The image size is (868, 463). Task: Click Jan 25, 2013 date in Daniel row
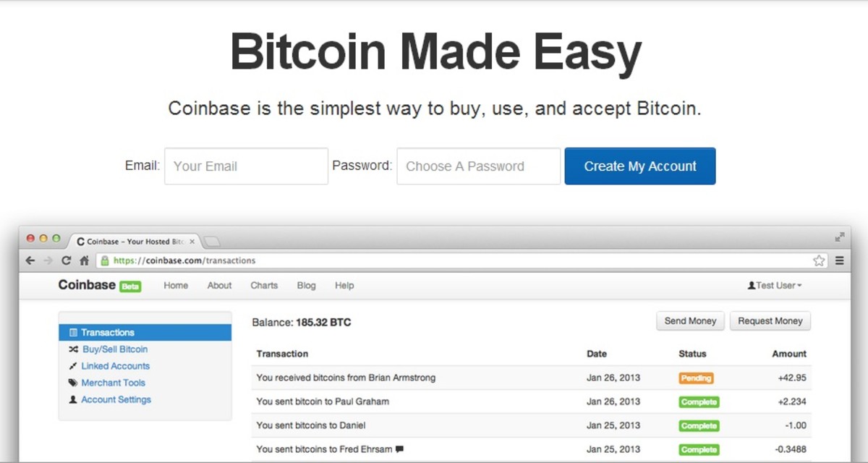pyautogui.click(x=613, y=425)
